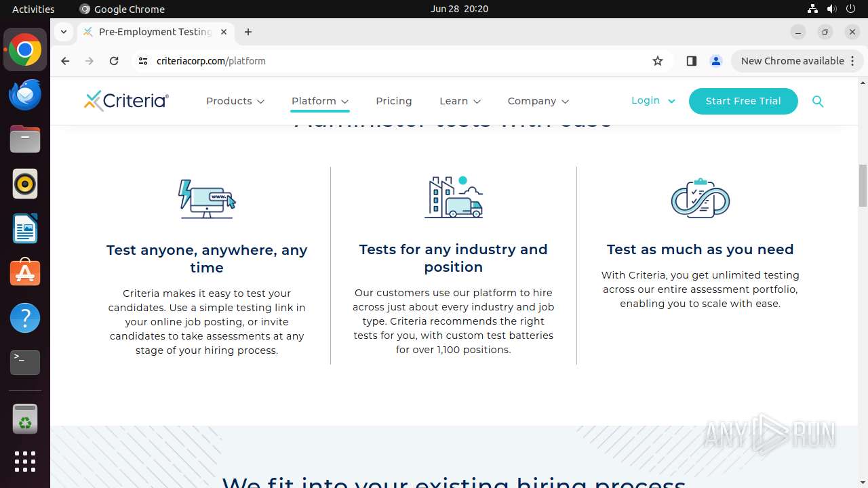Open the tab search dropdown arrow
The image size is (868, 488).
click(63, 32)
